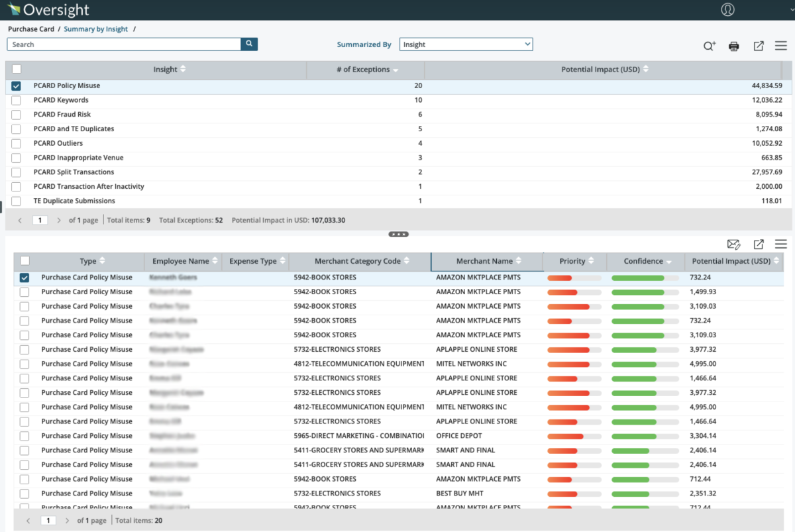Sort details by Expense Type
Viewport: 795px width, 532px height.
(x=257, y=261)
